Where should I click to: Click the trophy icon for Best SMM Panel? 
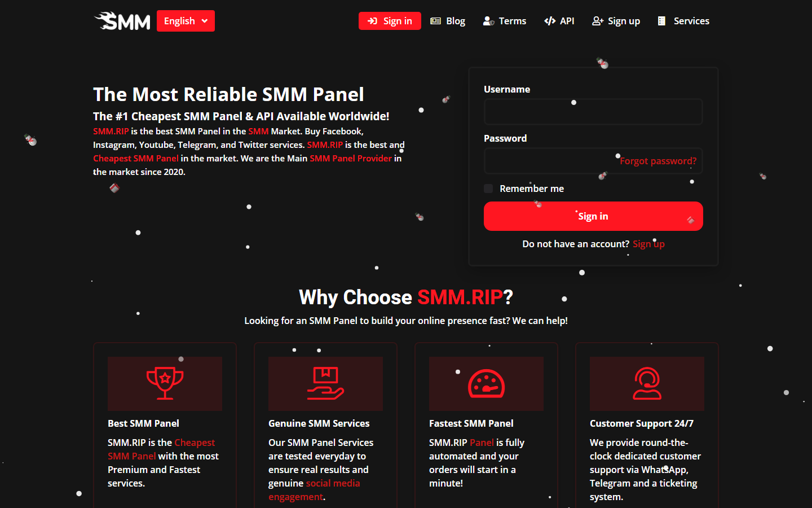tap(165, 383)
